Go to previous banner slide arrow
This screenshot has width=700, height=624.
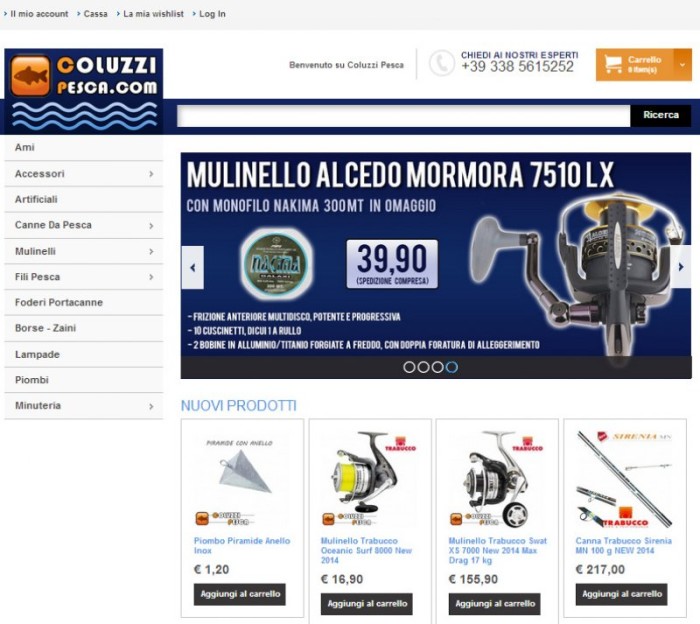point(193,267)
